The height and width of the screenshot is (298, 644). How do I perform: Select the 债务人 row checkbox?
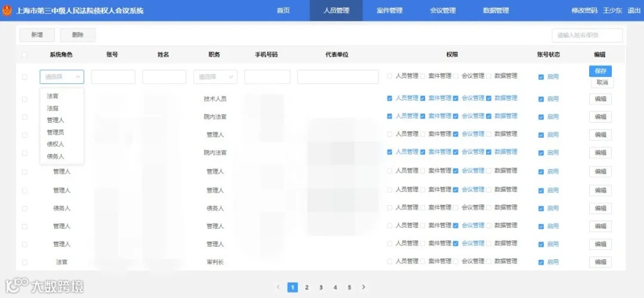click(24, 209)
